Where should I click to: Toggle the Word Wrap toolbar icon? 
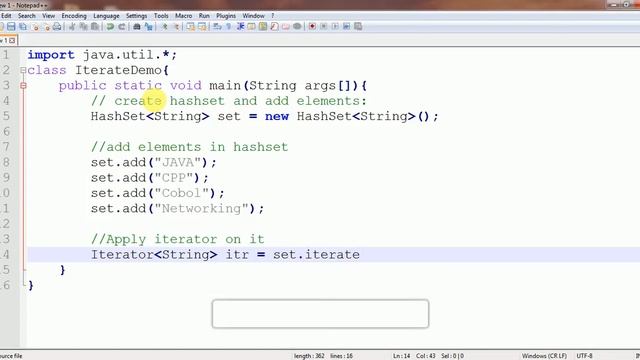click(217, 27)
